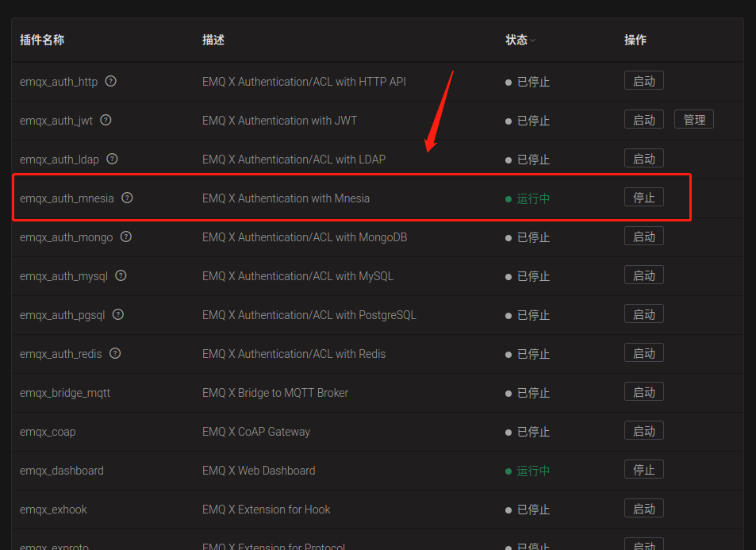
Task: Open help icon for emqx_auth_ldap
Action: (x=112, y=159)
